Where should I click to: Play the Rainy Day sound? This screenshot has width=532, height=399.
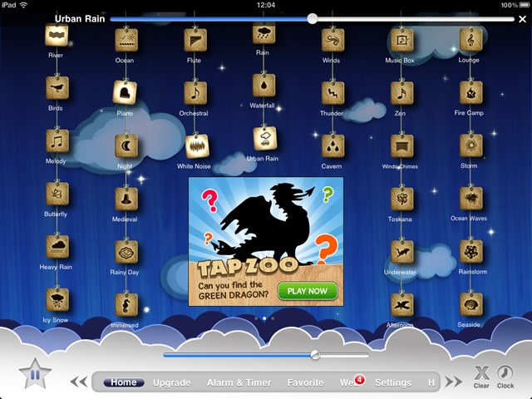pos(126,252)
